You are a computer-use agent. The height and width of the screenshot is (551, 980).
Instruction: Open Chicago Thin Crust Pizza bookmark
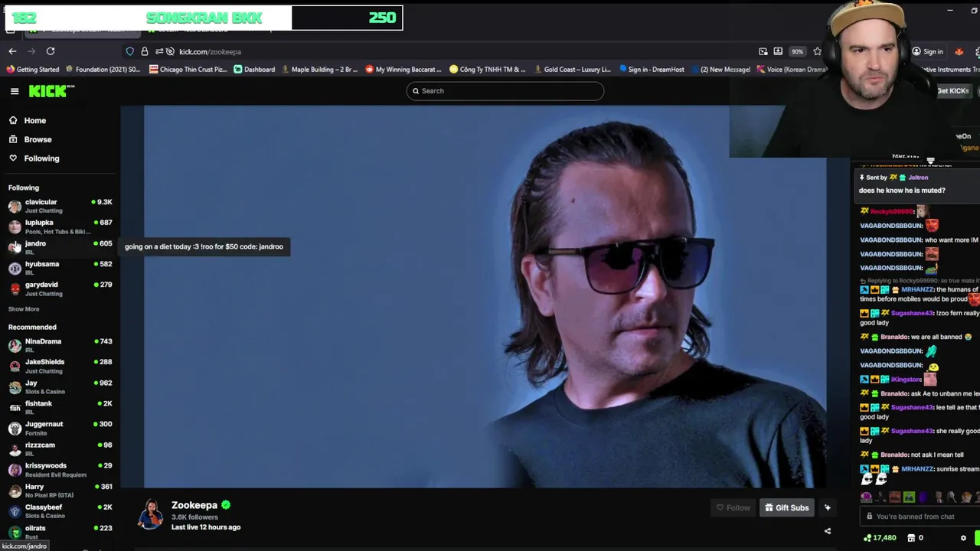pyautogui.click(x=188, y=70)
